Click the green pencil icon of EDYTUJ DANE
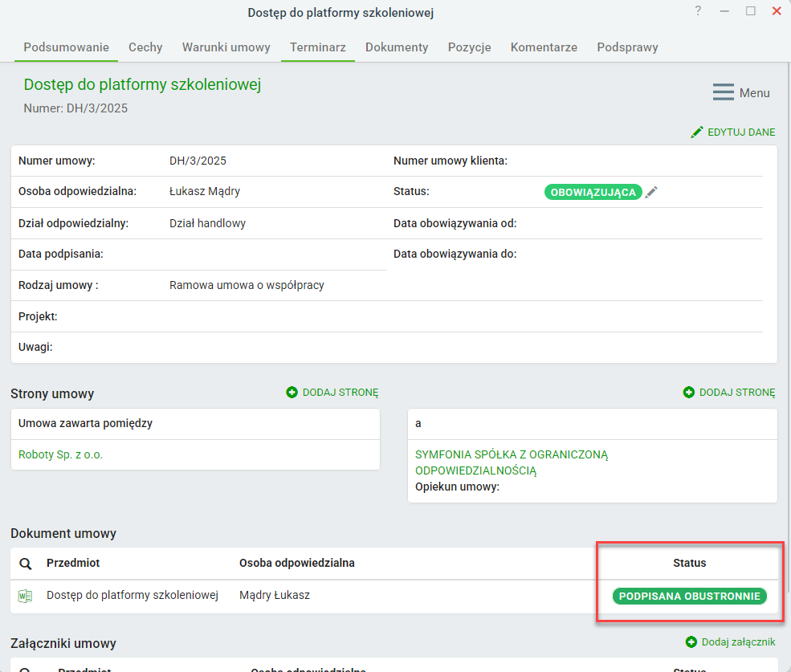The height and width of the screenshot is (672, 791). point(697,132)
